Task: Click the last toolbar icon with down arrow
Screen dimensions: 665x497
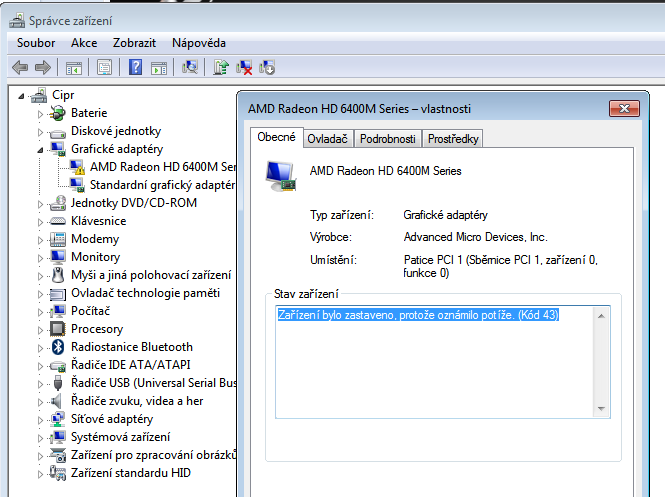Action: pos(267,67)
